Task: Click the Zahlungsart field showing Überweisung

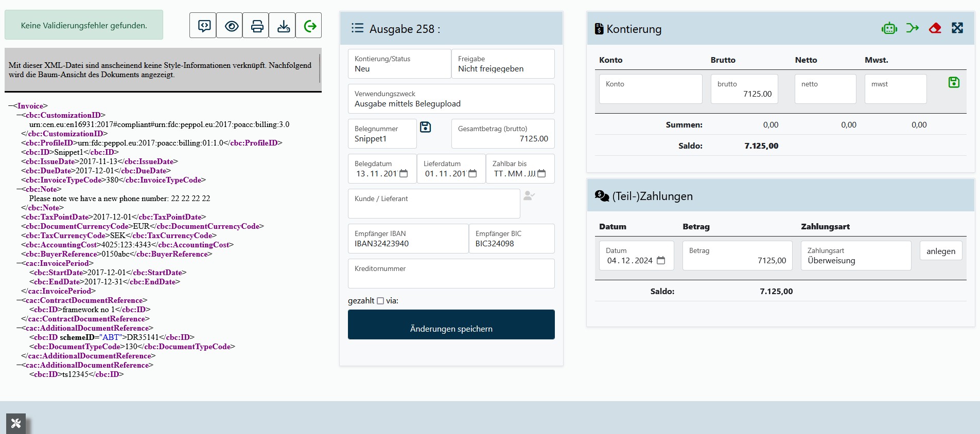Action: pos(855,256)
